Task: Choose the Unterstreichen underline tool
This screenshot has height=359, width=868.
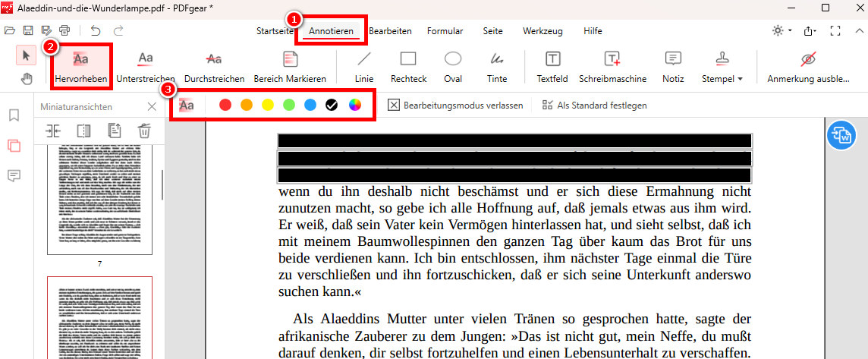Action: pyautogui.click(x=146, y=67)
